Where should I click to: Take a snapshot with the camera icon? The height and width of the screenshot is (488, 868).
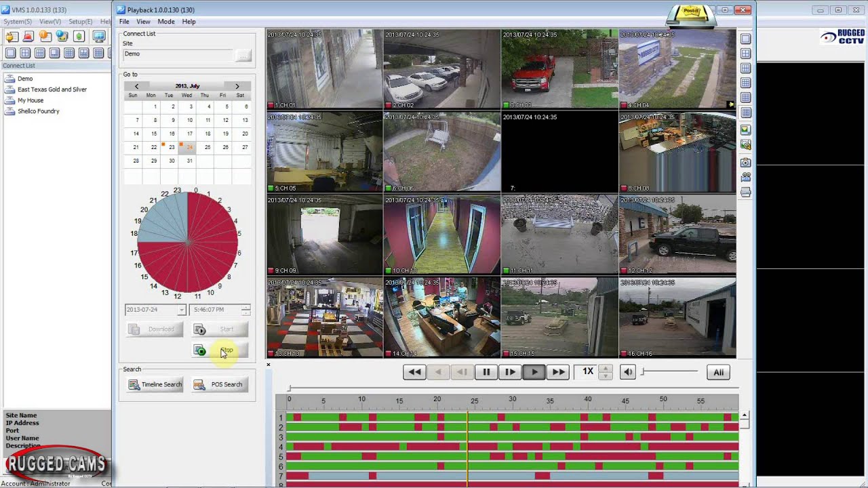(746, 162)
